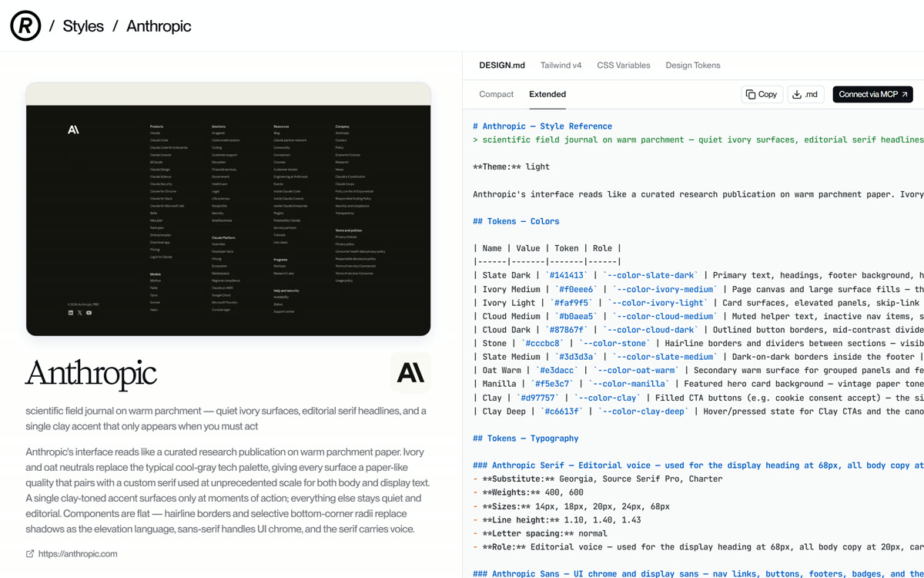Click the '**Weights:** 400, 600' line

(x=528, y=492)
